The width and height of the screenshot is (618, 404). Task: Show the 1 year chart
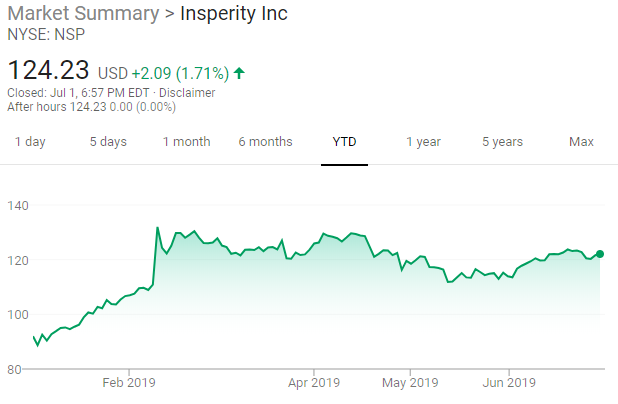[423, 142]
